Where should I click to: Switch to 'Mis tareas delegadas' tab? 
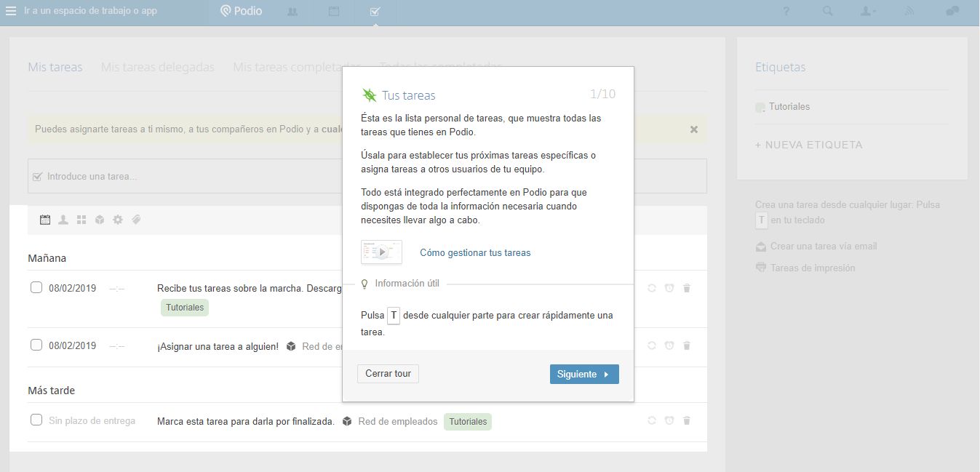click(157, 67)
